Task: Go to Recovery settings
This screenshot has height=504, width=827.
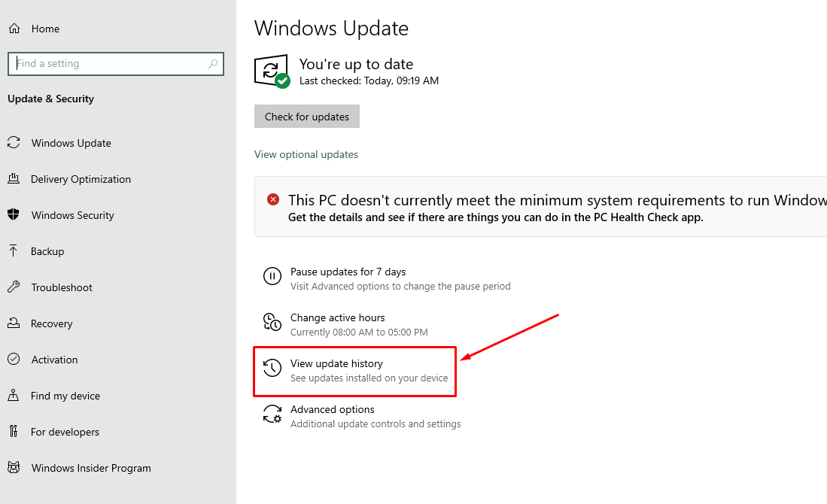Action: (52, 323)
